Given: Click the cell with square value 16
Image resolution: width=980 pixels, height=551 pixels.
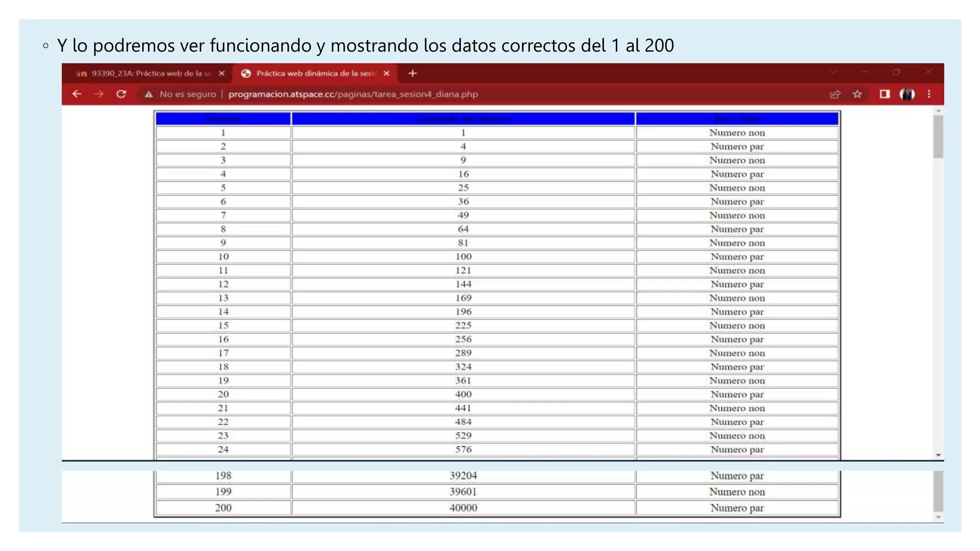Looking at the screenshot, I should point(463,174).
